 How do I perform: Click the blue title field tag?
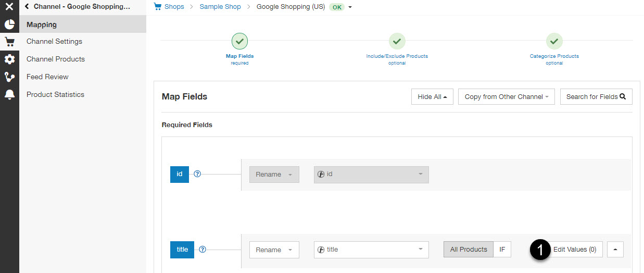[x=182, y=250]
